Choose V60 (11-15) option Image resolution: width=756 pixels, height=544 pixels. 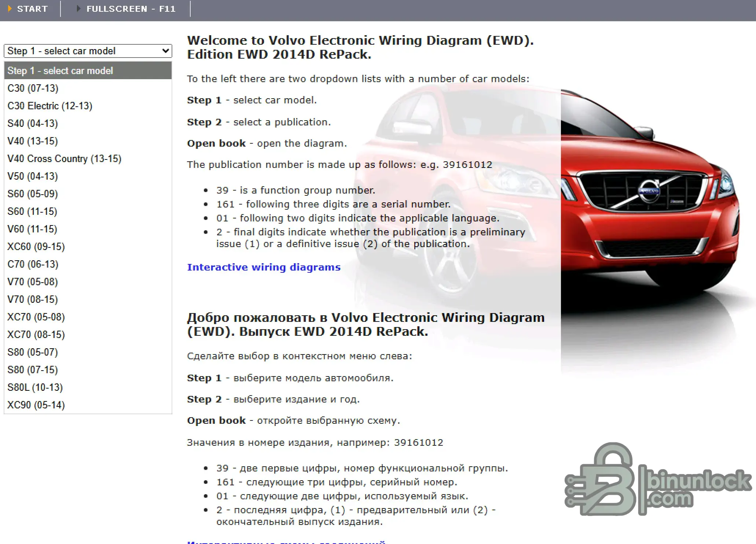[x=88, y=229]
